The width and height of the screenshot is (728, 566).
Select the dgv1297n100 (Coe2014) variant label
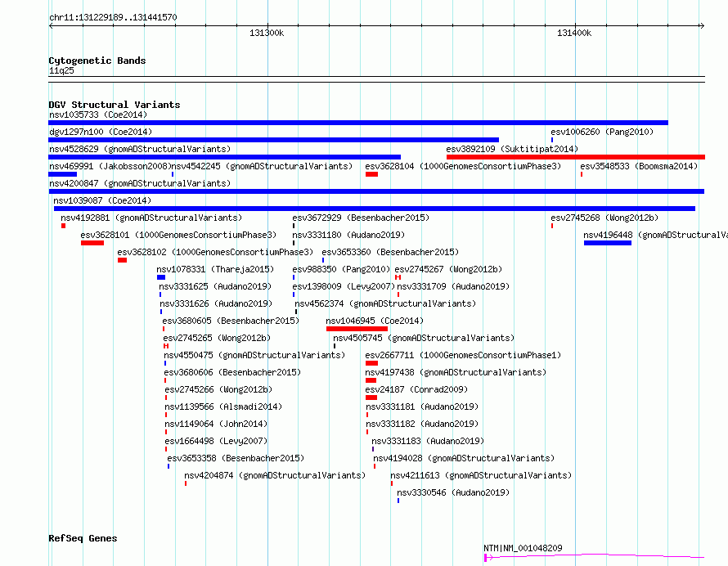(x=101, y=132)
